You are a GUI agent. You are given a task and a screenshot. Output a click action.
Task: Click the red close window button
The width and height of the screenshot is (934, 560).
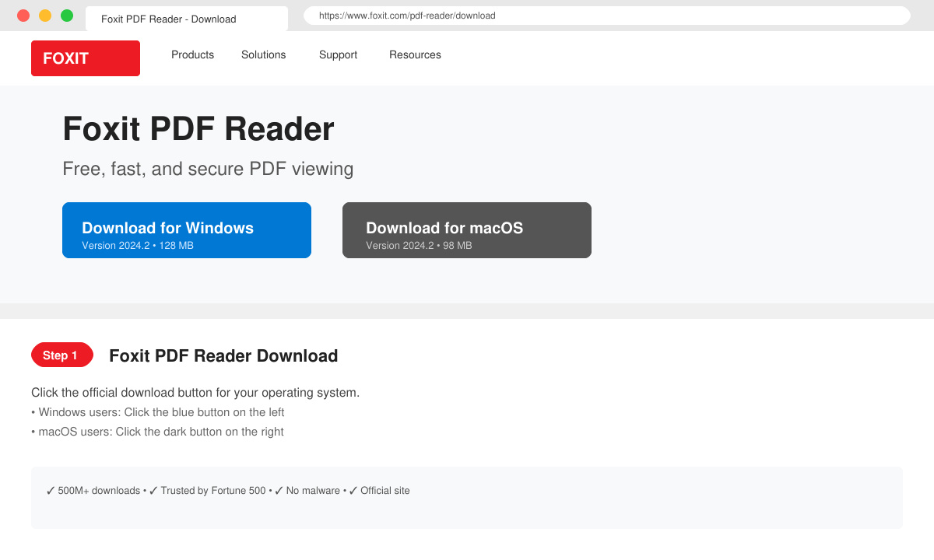[23, 16]
